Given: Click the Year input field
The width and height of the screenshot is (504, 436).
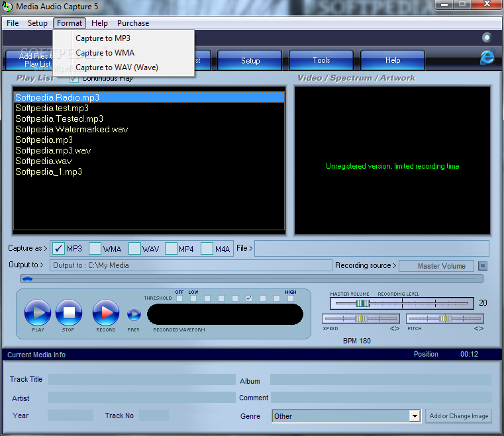Looking at the screenshot, I should [70, 415].
